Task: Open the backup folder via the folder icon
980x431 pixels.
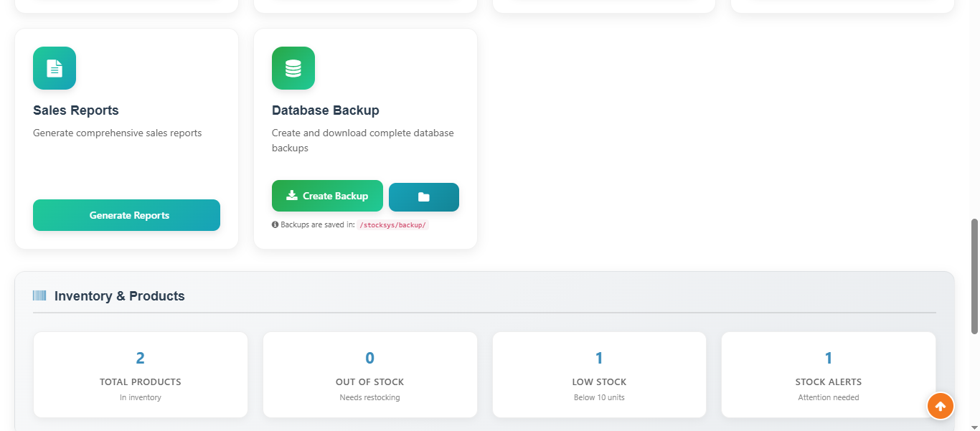Action: pos(423,196)
